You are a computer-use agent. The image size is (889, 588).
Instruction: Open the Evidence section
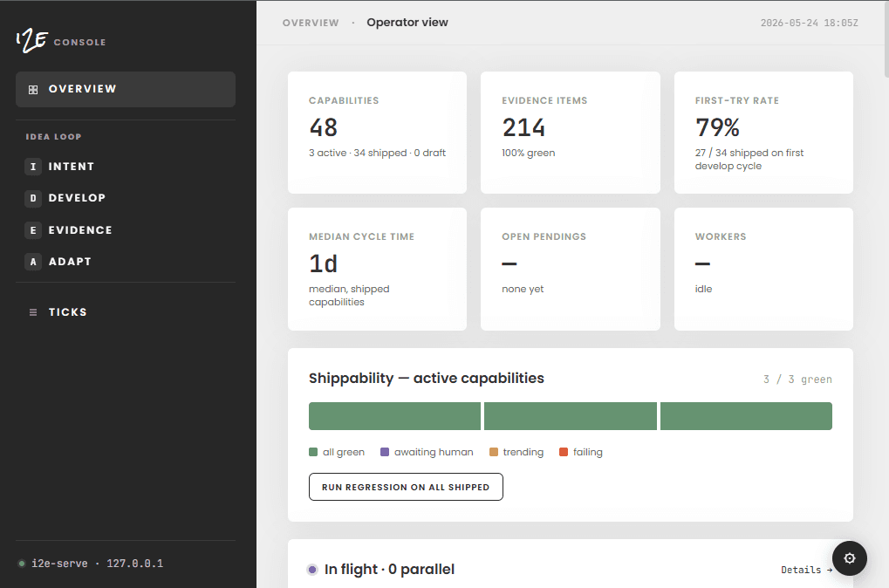pyautogui.click(x=126, y=230)
